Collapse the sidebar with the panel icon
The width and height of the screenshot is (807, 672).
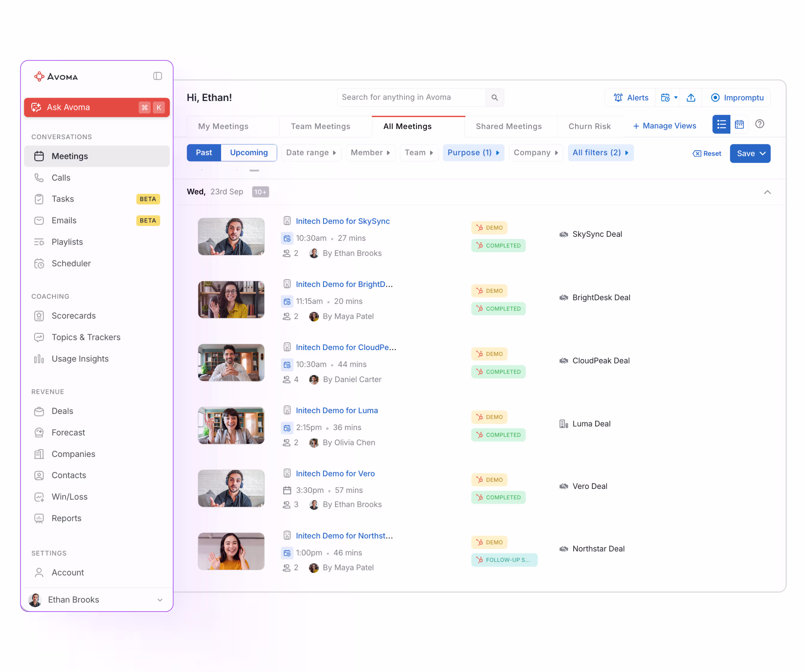click(x=158, y=76)
